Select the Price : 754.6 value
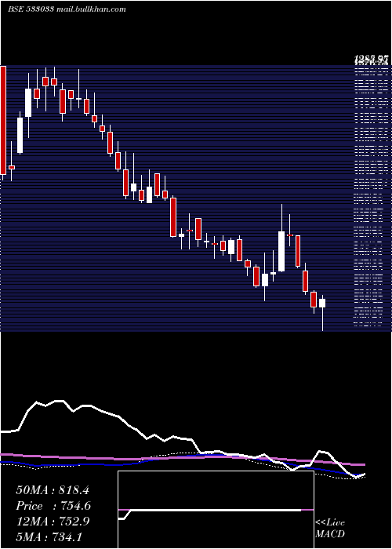Screen dimensions: 392x549 click(53, 506)
